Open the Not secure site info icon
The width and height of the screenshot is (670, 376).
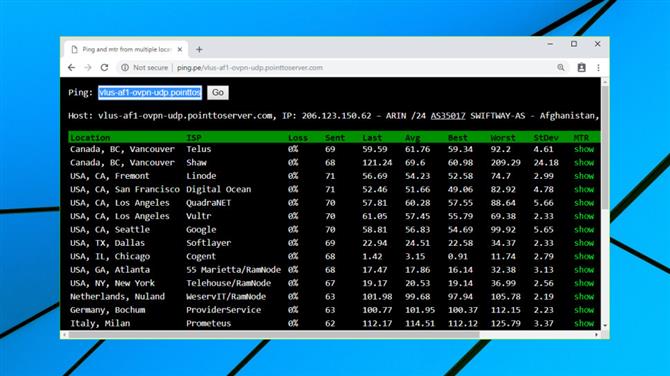pos(125,68)
